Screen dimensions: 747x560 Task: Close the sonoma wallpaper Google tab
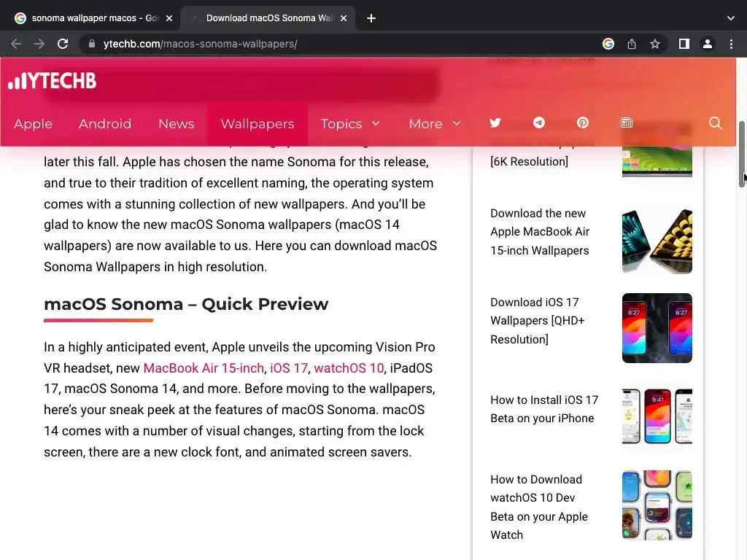pos(169,18)
